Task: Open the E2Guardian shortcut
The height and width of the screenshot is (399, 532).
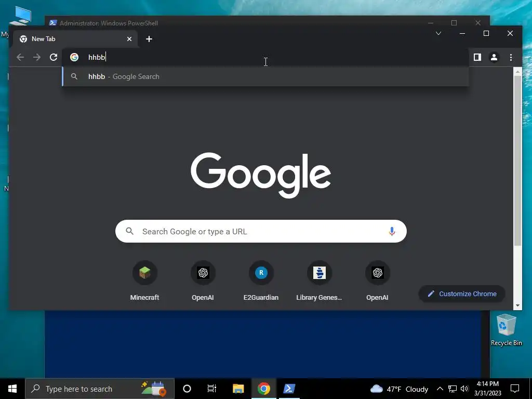Action: click(261, 281)
